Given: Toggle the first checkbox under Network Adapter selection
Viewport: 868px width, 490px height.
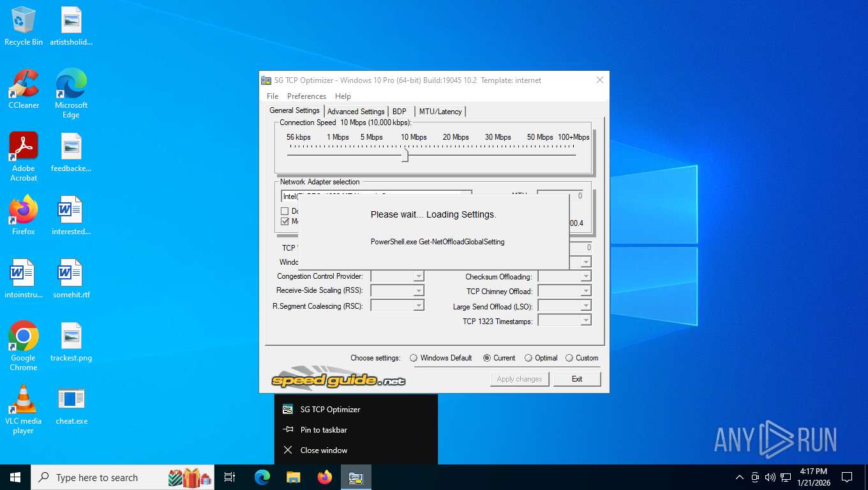Looking at the screenshot, I should coord(285,211).
